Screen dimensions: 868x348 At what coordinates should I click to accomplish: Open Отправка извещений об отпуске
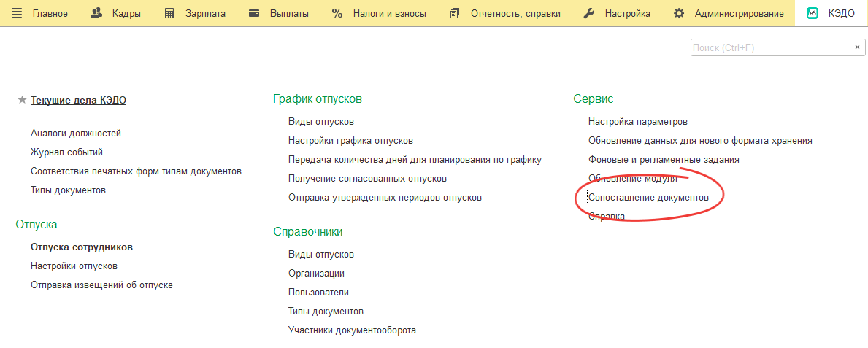[102, 285]
